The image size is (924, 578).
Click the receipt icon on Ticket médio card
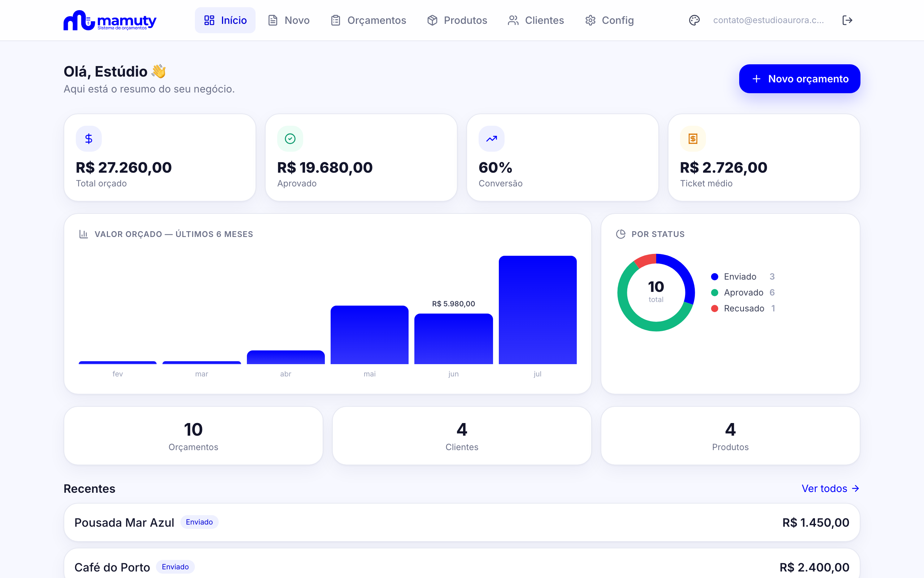[x=693, y=139]
